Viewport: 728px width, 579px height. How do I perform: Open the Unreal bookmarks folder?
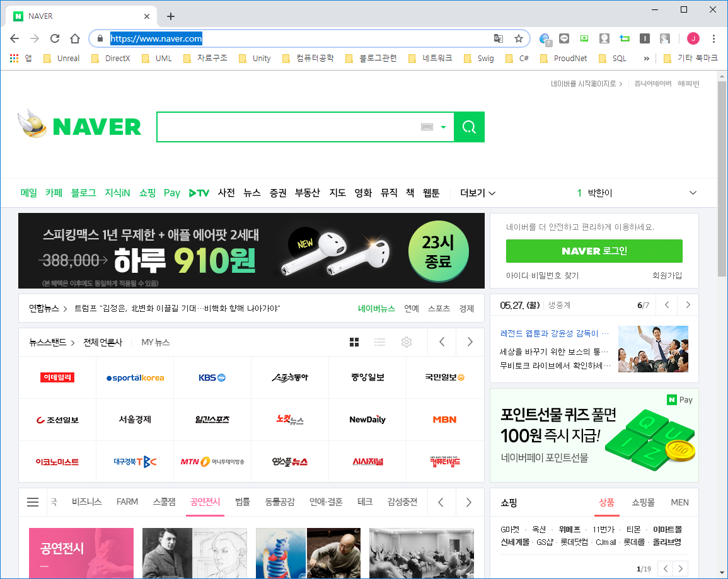coord(61,58)
